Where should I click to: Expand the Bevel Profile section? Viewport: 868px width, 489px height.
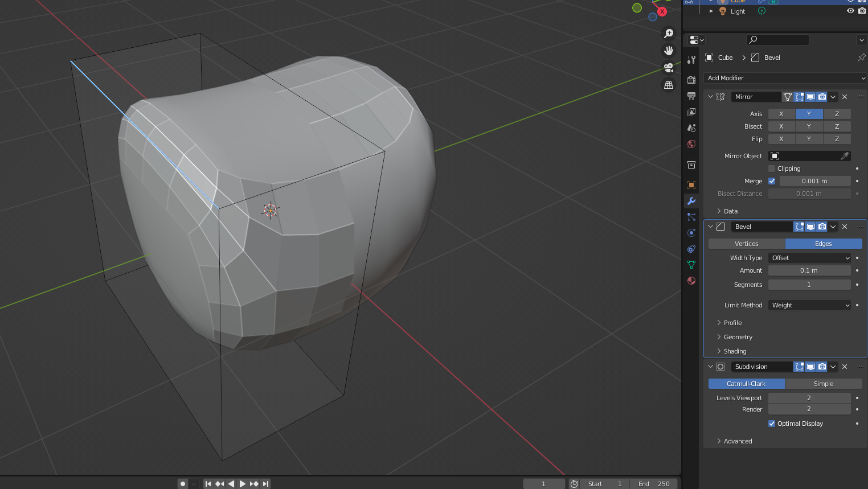point(732,323)
